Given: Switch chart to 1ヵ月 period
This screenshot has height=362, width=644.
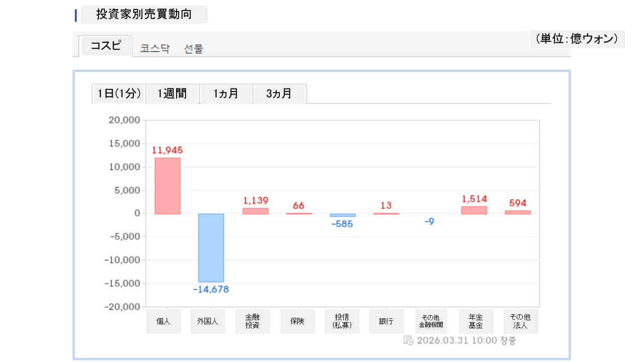Looking at the screenshot, I should coord(226,94).
